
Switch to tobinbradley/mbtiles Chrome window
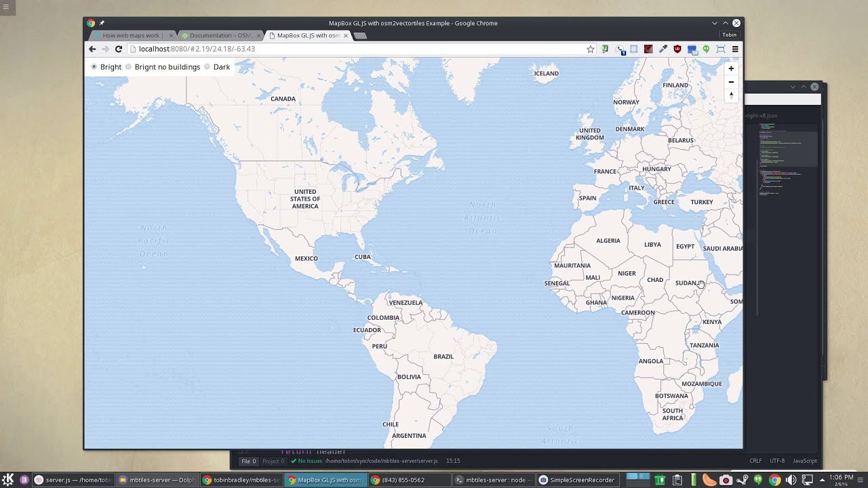[x=241, y=480]
